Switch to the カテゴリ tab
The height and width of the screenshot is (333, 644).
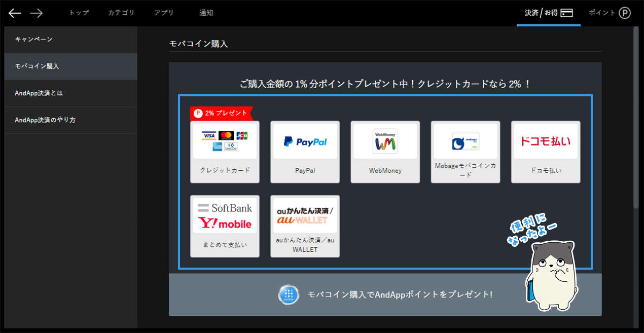coord(121,13)
